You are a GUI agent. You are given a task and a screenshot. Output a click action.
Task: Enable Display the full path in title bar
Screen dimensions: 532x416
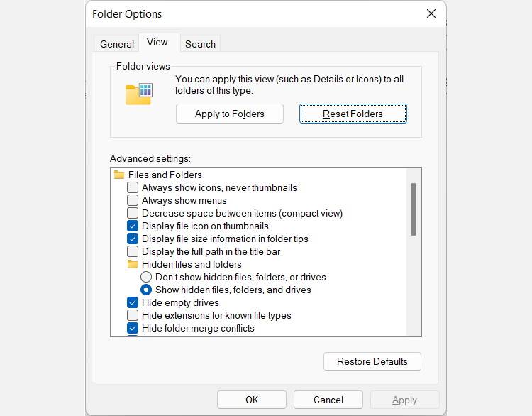coord(133,251)
